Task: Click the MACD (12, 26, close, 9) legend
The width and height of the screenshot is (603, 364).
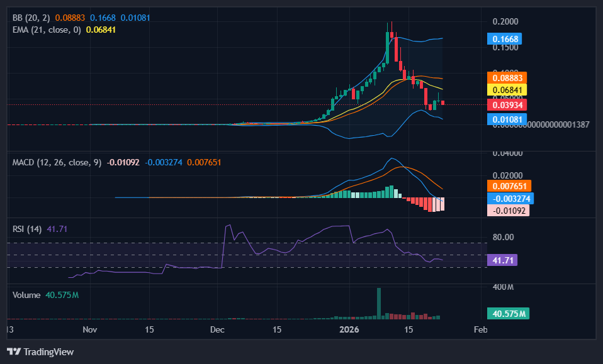Action: pos(57,163)
